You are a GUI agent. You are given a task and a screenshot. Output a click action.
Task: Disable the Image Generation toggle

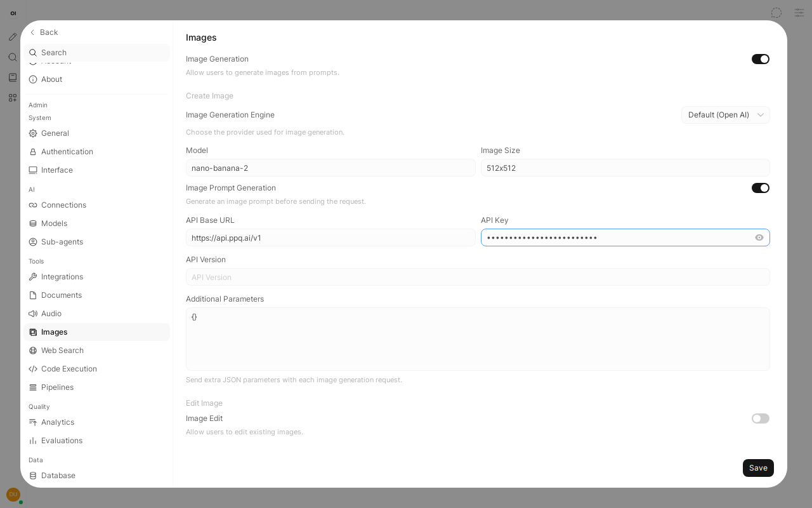[x=761, y=59]
